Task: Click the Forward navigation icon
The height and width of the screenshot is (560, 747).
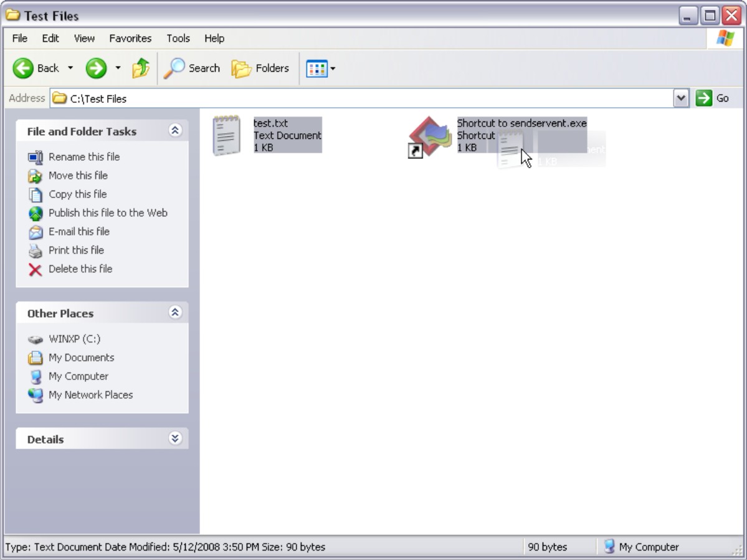Action: click(x=97, y=68)
